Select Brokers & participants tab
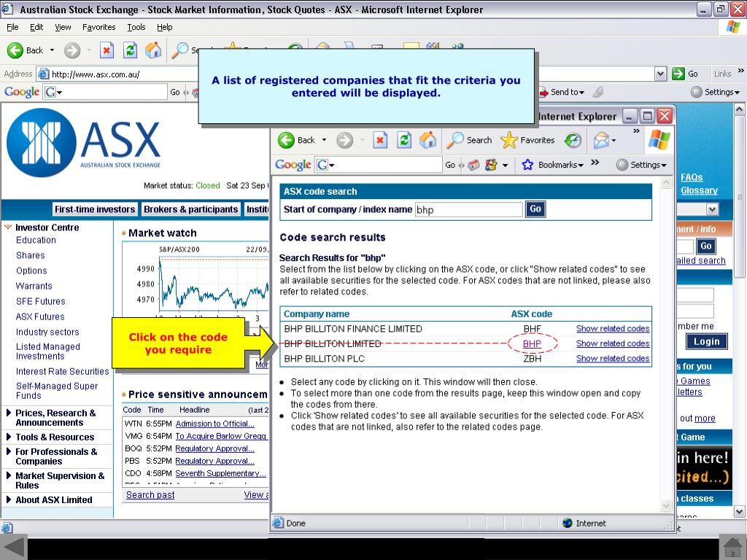 [x=190, y=209]
